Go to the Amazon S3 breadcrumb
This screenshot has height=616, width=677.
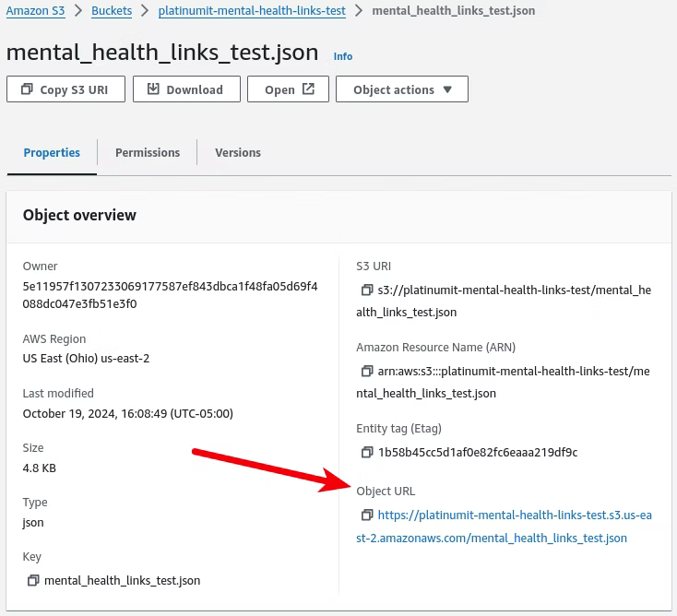(x=35, y=10)
